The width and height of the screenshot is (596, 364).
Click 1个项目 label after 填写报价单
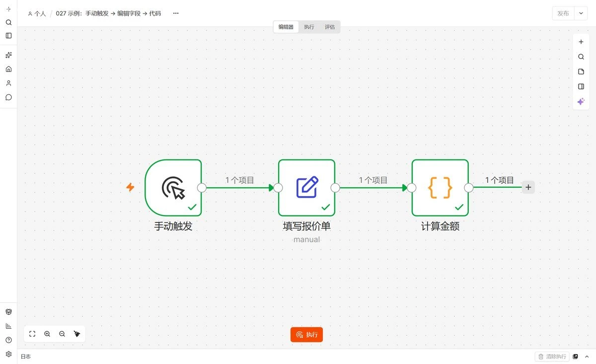(373, 180)
